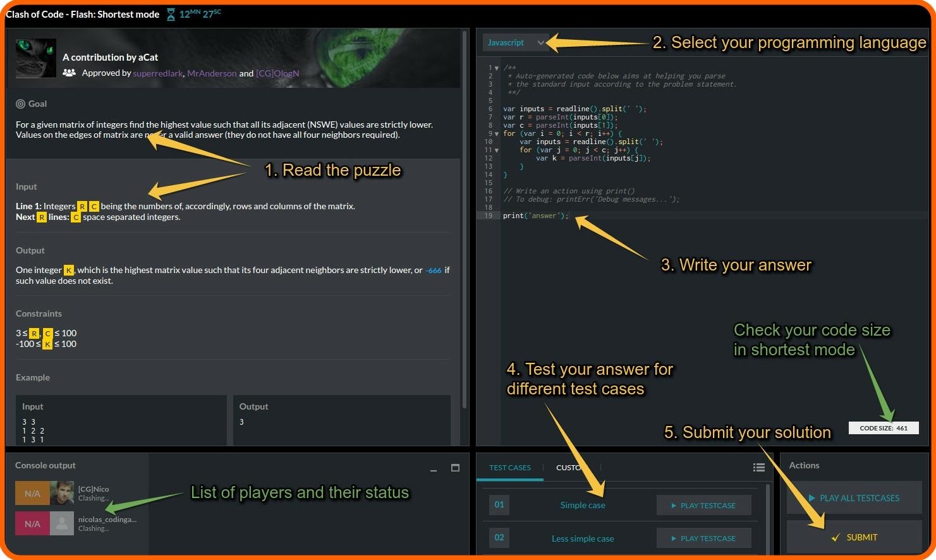Open [CG]OlogN's profile link

[277, 73]
